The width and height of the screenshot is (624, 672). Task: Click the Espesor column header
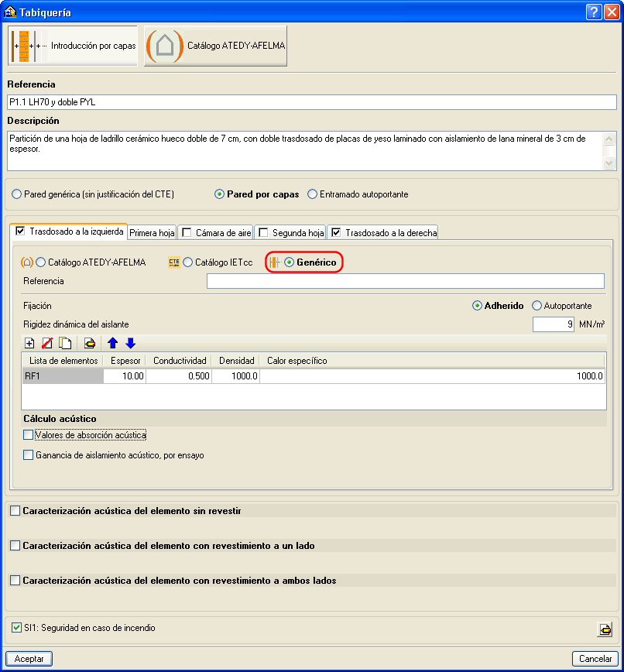click(x=125, y=361)
